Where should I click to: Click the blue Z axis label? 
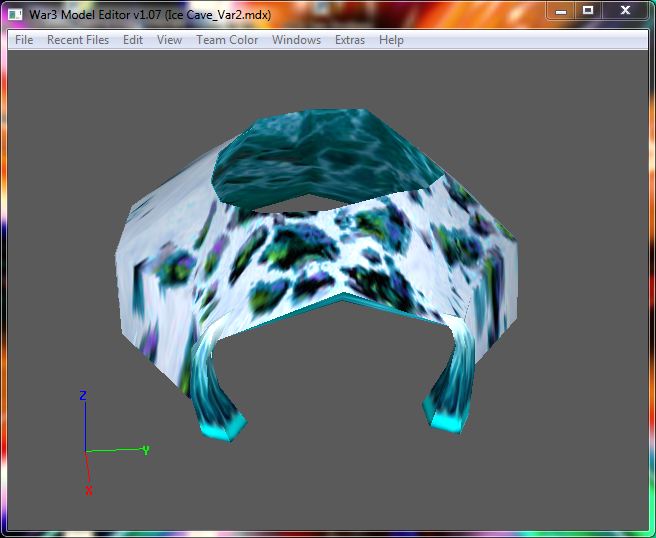[83, 395]
